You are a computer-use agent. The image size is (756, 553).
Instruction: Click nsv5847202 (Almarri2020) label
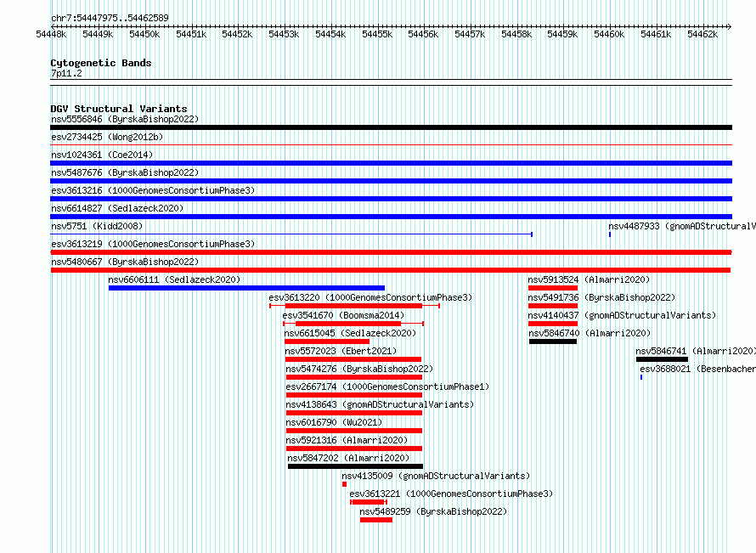click(x=348, y=458)
